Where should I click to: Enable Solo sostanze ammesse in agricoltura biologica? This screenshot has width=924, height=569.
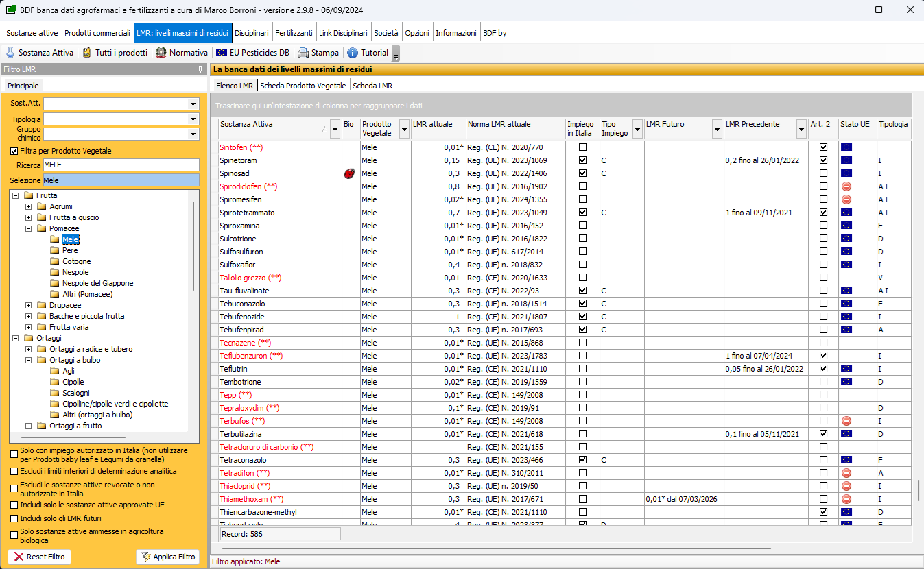tap(14, 535)
